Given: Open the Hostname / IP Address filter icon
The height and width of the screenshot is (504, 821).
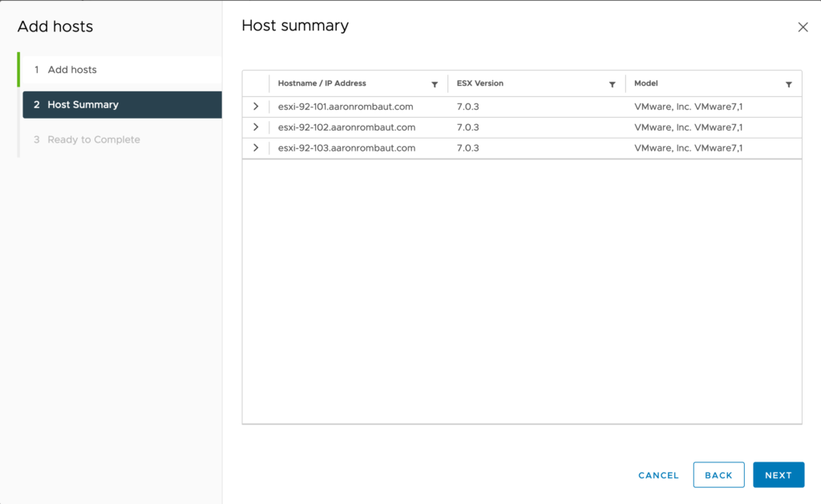Looking at the screenshot, I should 435,84.
